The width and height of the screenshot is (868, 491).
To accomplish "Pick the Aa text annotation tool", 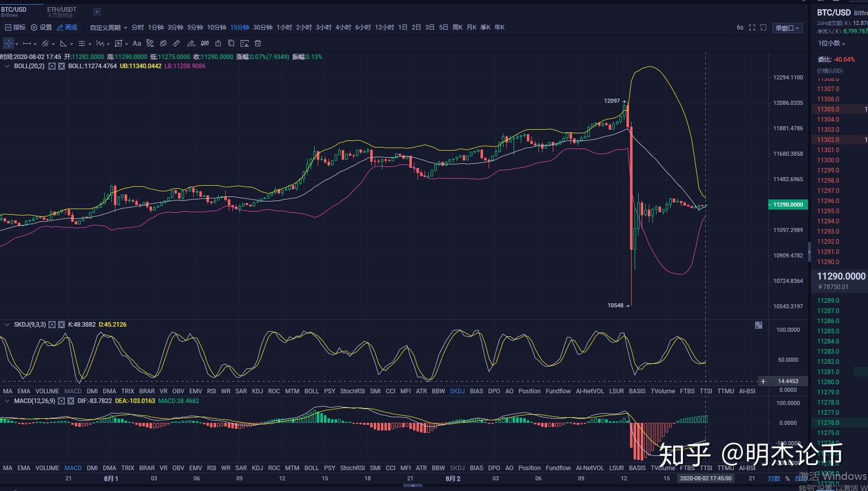I will pos(137,44).
